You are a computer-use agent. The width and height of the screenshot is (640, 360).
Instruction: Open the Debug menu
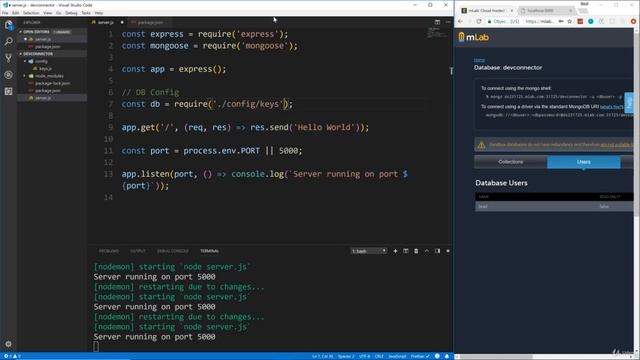click(x=71, y=13)
